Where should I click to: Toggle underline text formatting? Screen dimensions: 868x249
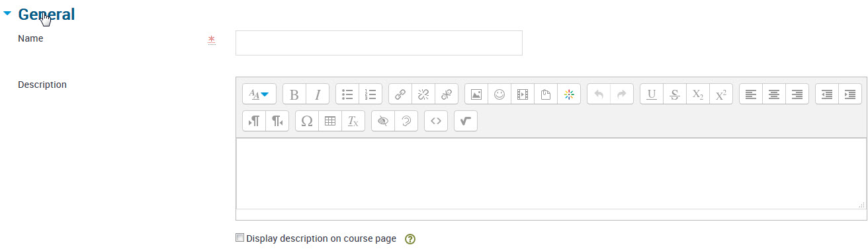pos(652,94)
